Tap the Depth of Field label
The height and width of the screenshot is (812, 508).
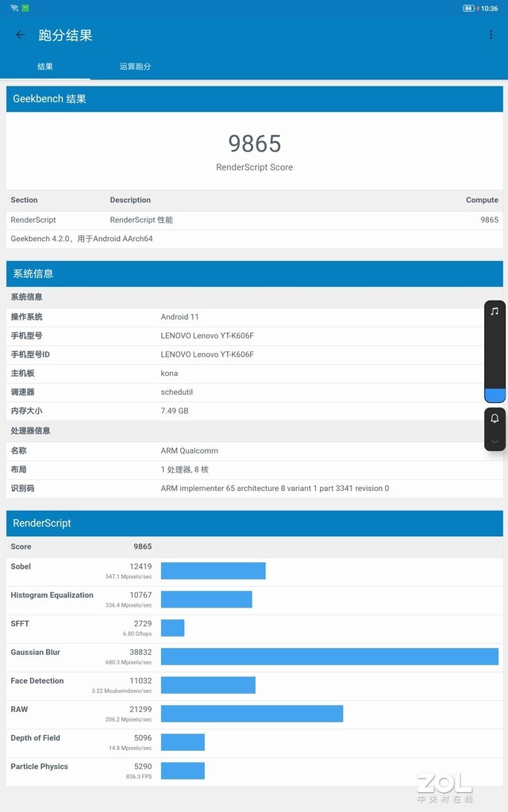pos(35,738)
